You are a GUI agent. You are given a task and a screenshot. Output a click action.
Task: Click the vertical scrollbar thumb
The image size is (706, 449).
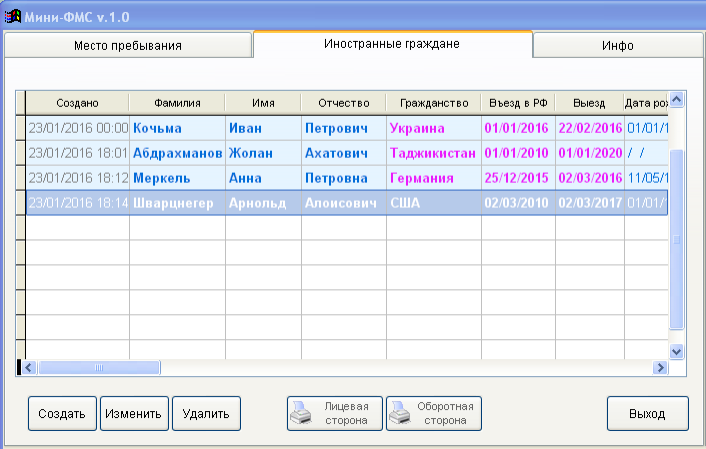tap(676, 240)
